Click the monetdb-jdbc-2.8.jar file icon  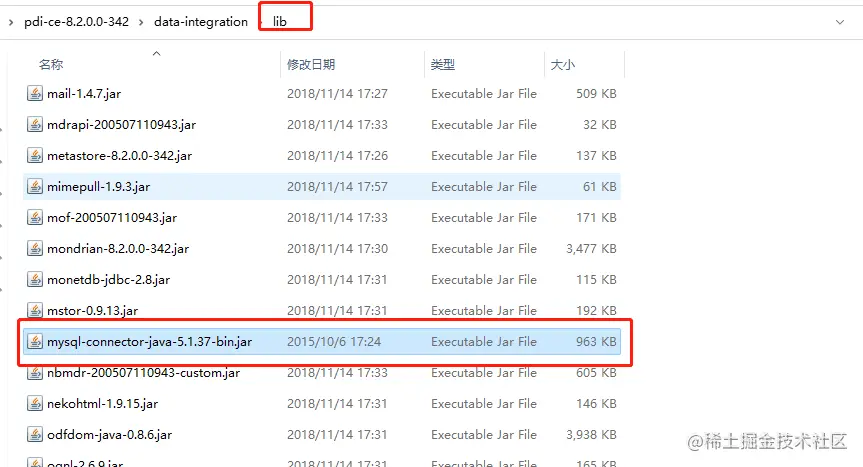tap(35, 279)
